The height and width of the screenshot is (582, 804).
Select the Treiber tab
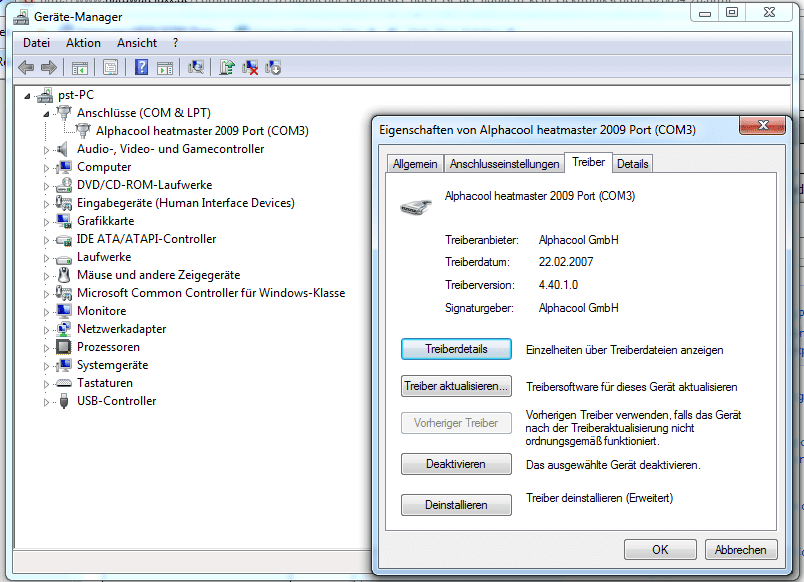[x=588, y=162]
